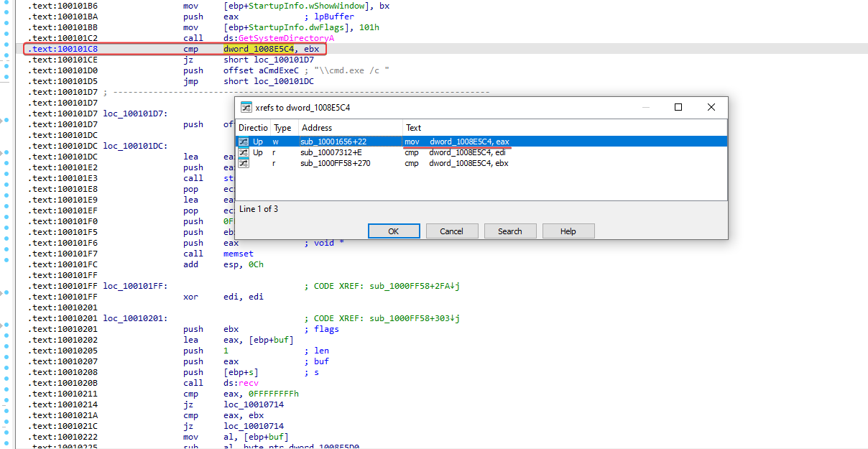This screenshot has width=868, height=449.
Task: Confirm the selection with OK
Action: pyautogui.click(x=394, y=231)
